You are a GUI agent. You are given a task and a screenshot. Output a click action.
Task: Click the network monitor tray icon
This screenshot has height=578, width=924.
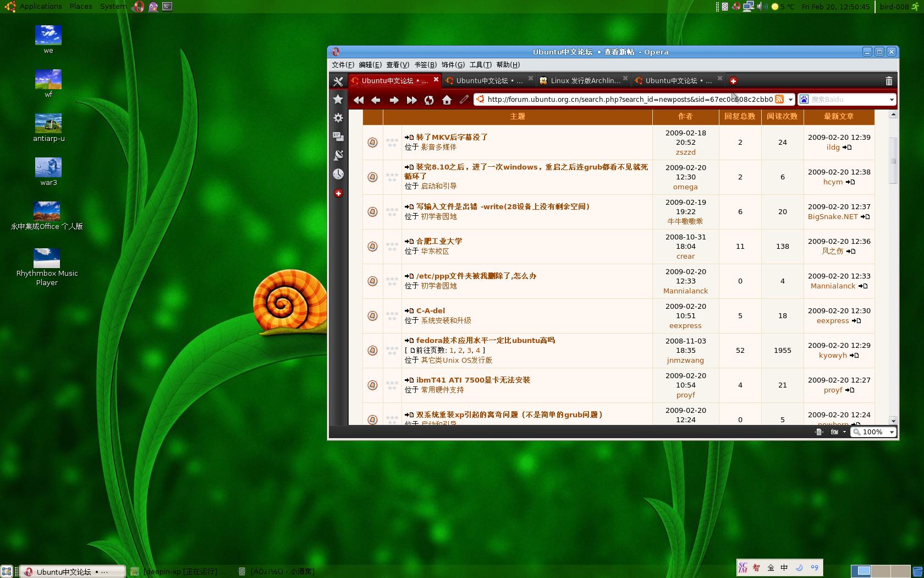tap(748, 7)
